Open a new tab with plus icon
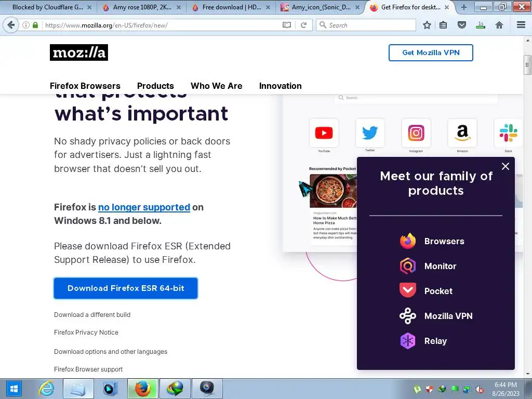Screen dimensions: 532x399 464,7
